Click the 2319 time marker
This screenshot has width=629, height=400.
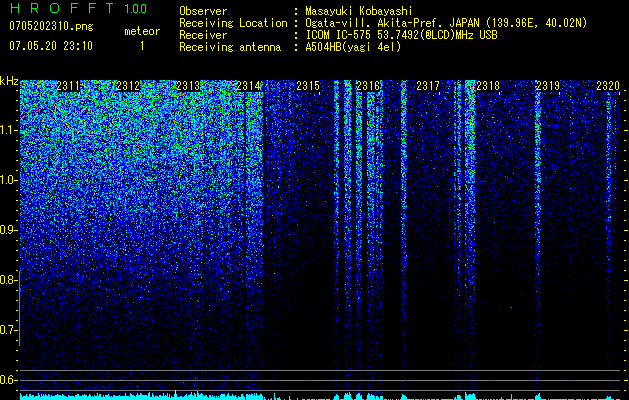point(548,86)
